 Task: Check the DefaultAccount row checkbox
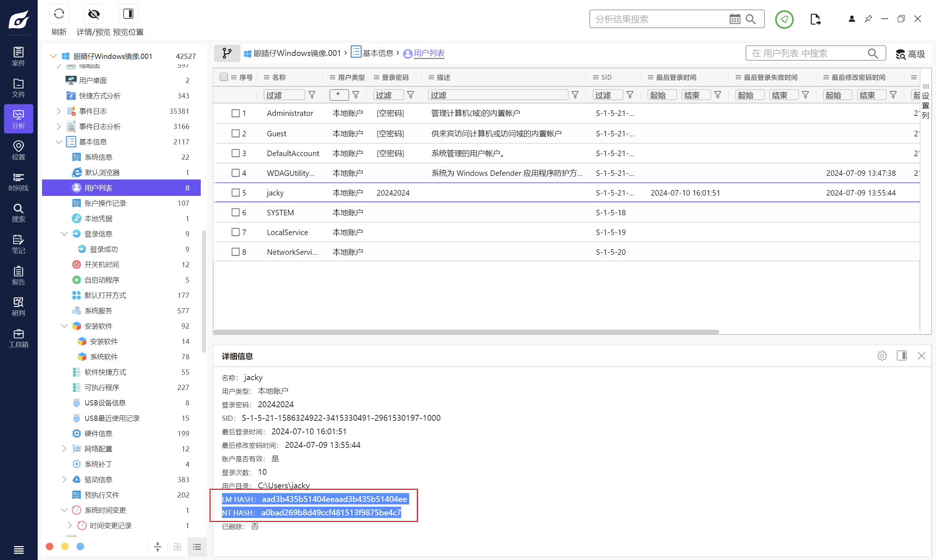[x=235, y=153]
